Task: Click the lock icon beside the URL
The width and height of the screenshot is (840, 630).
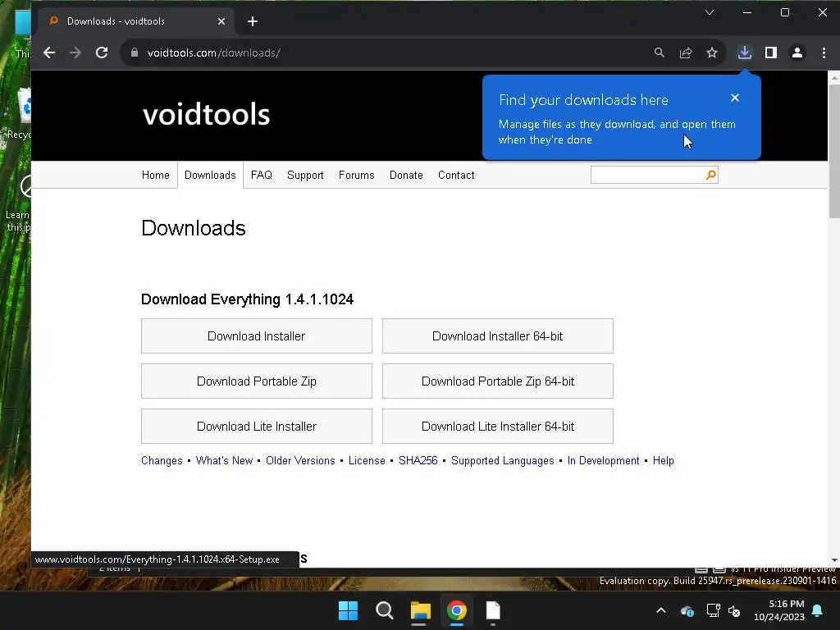Action: tap(135, 52)
